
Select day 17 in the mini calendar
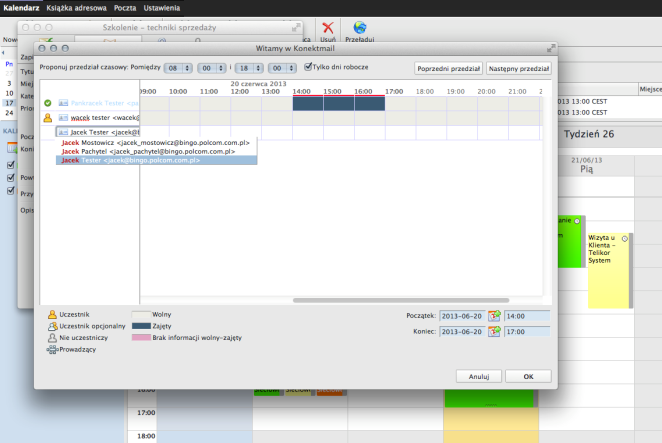9,103
